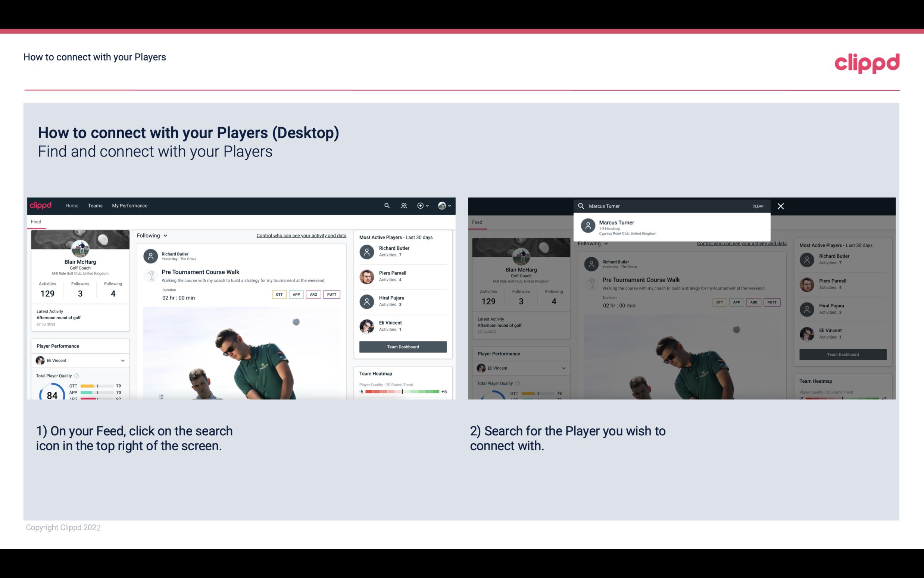Viewport: 924px width, 578px height.
Task: Toggle Player Performance dropdown for Eli Vincent
Action: point(123,360)
